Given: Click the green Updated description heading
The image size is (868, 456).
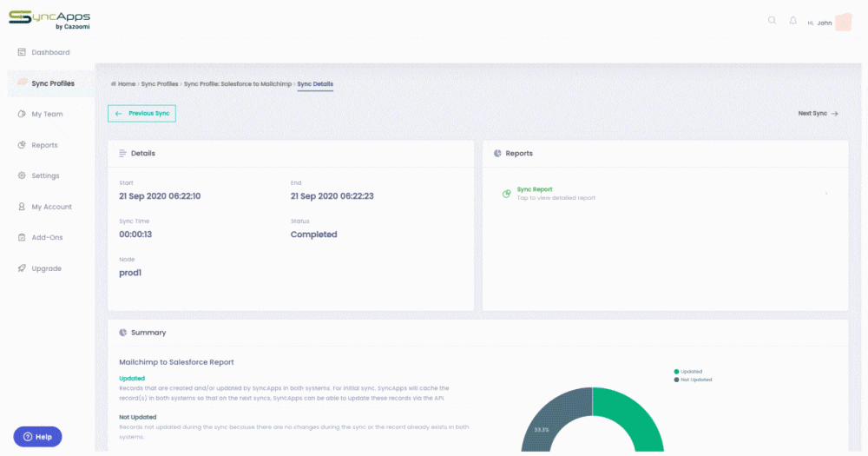Looking at the screenshot, I should (x=132, y=378).
